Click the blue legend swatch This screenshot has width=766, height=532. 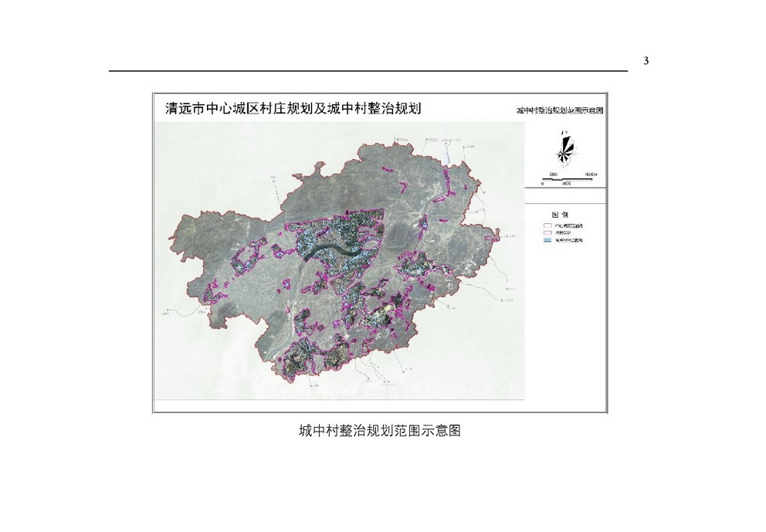547,240
